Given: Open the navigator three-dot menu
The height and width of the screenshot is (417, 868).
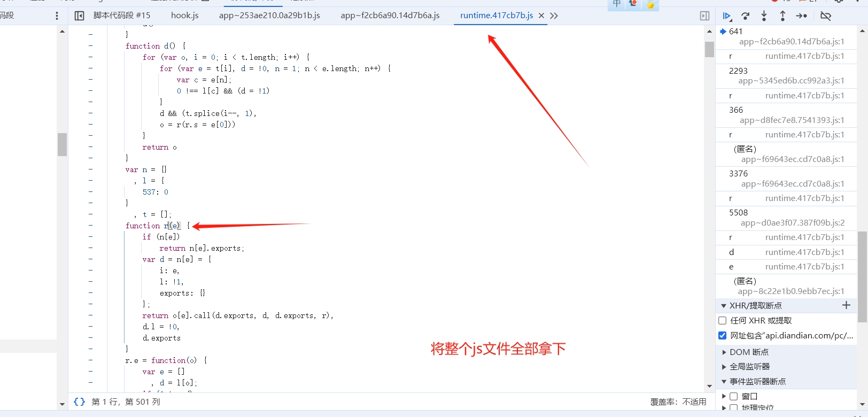Looking at the screenshot, I should point(57,16).
